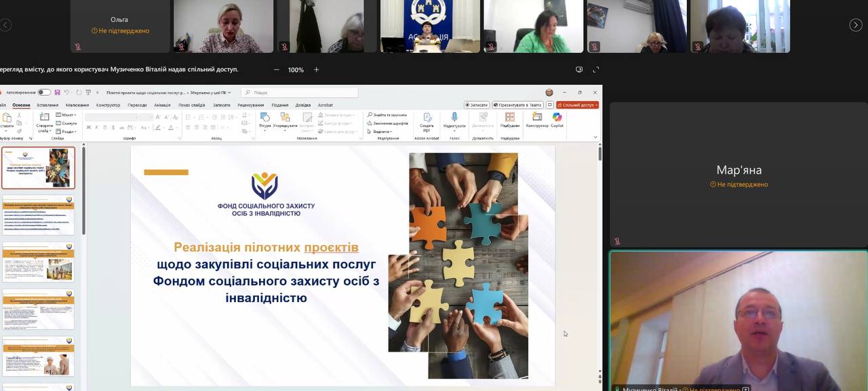Click the fullscreen icon for shared content
The width and height of the screenshot is (868, 391).
pos(596,70)
